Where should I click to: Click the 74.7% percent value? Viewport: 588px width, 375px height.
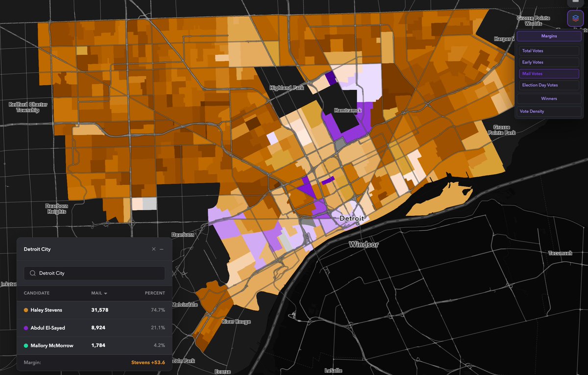point(158,310)
